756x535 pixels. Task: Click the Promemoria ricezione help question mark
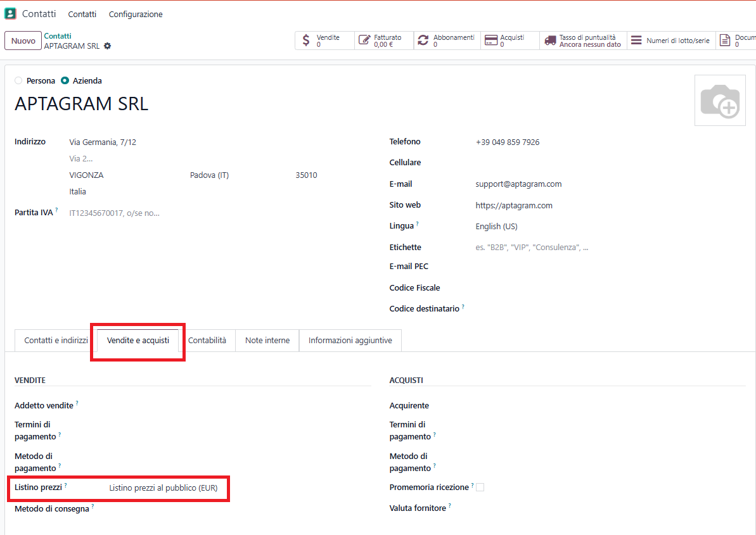472,485
